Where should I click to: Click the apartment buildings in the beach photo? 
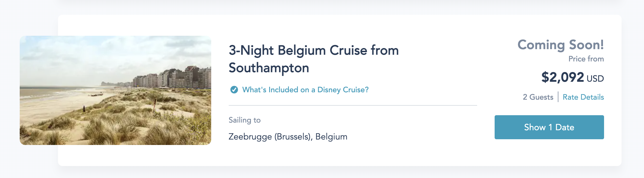178,78
